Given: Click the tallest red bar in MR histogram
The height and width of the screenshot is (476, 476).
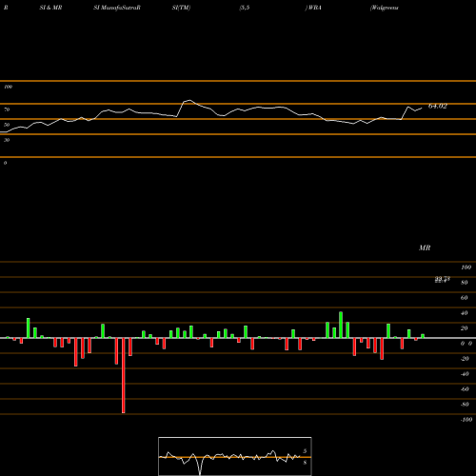Looking at the screenshot, I should click(124, 375).
